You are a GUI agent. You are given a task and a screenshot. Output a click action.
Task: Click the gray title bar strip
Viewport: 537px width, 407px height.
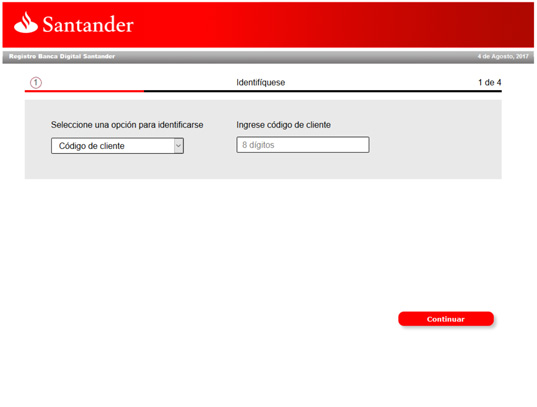coord(268,57)
